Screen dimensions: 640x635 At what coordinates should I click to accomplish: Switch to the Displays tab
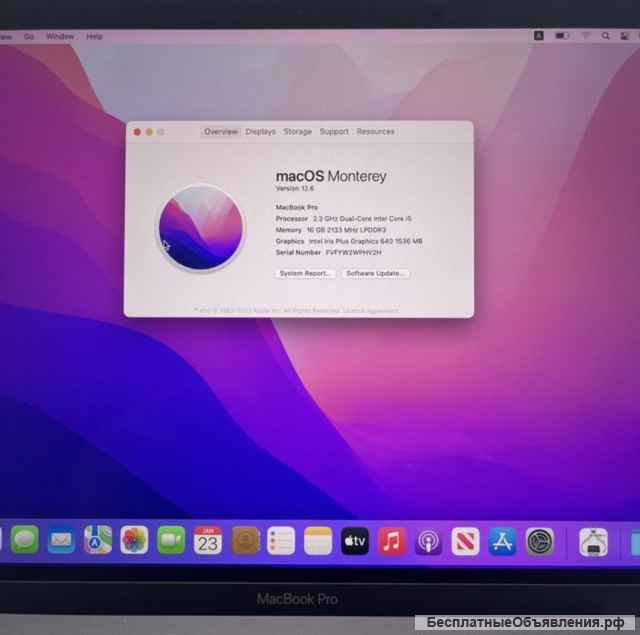[260, 131]
